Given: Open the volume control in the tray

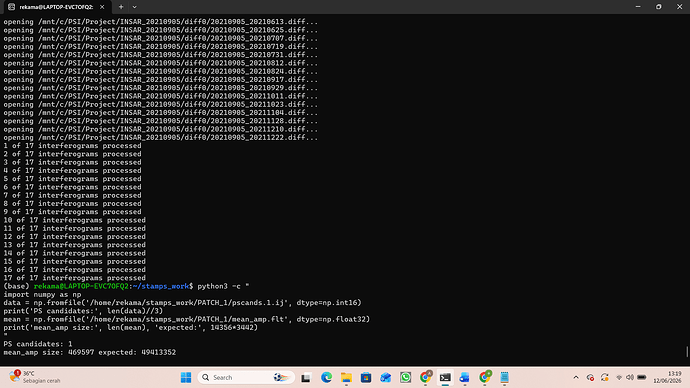Looking at the screenshot, I should 630,377.
